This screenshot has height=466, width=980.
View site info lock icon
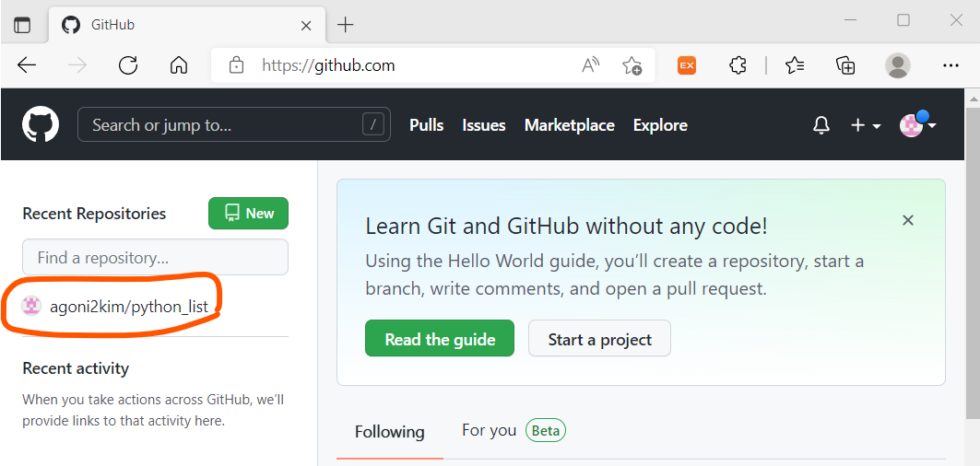click(x=236, y=65)
